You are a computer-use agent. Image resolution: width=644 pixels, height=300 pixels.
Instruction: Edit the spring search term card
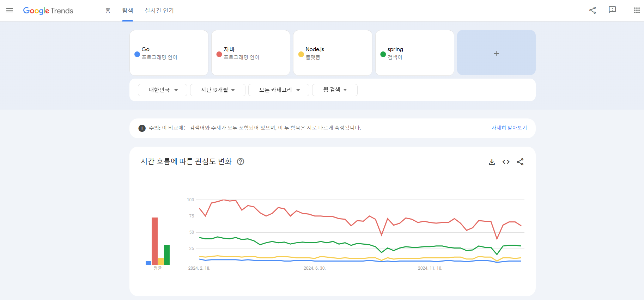(415, 53)
